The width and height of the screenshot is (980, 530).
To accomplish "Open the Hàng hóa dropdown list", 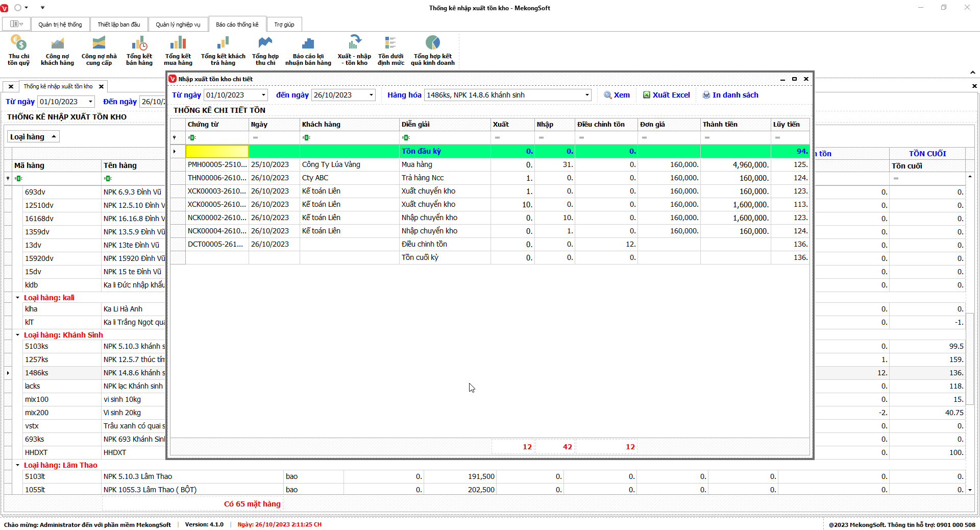I will click(586, 95).
